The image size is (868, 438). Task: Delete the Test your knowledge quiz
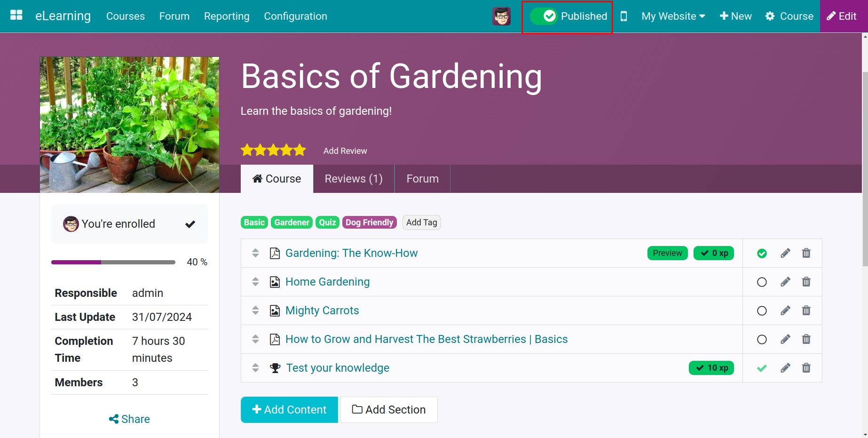tap(806, 368)
